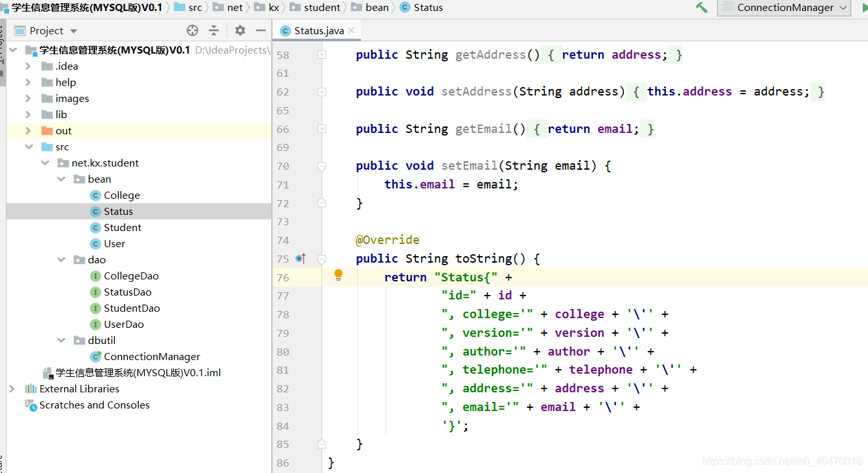Open the StatusDao interface
The image size is (868, 473).
pos(127,292)
